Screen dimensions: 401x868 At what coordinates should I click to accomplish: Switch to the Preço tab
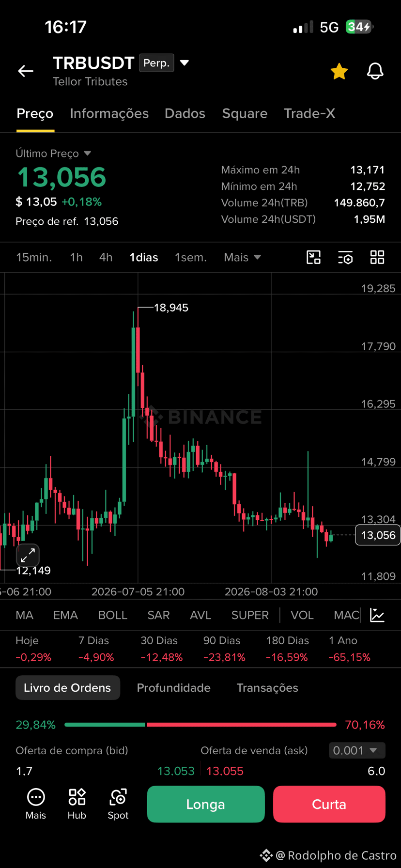coord(35,113)
